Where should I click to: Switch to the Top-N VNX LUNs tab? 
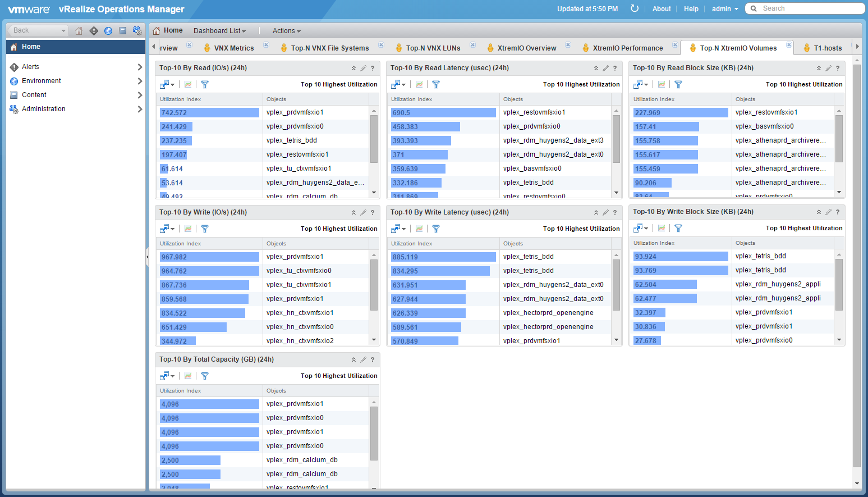[433, 48]
